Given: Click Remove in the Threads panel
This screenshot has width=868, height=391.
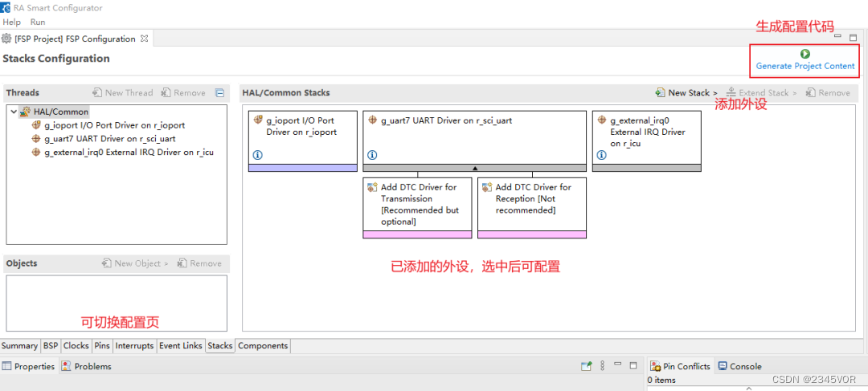Looking at the screenshot, I should pyautogui.click(x=183, y=93).
